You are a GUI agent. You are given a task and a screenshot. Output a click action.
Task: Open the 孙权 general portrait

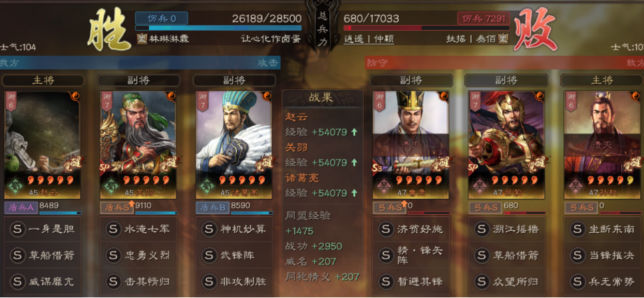[602, 145]
